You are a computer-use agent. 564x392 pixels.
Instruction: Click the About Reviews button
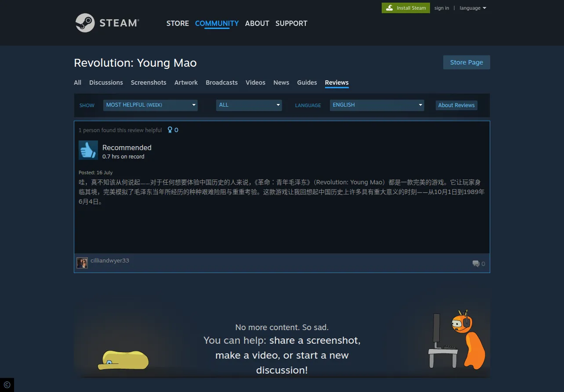point(456,105)
